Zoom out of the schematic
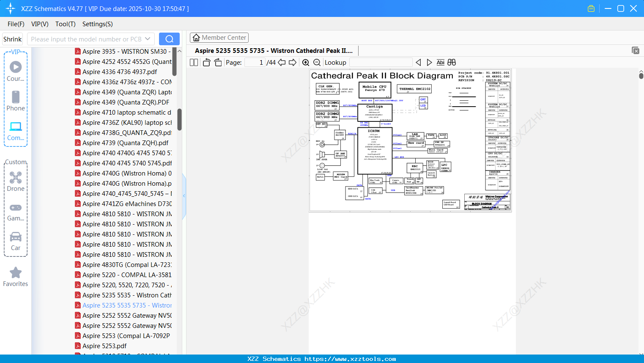 [x=317, y=63]
